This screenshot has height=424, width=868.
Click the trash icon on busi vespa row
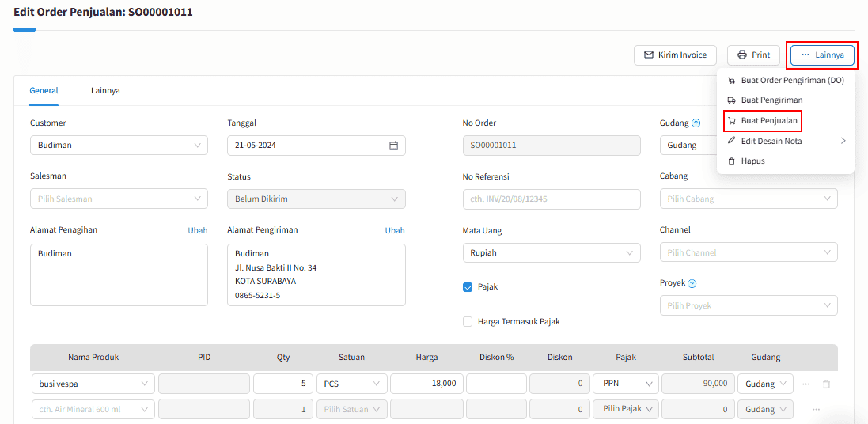(826, 384)
